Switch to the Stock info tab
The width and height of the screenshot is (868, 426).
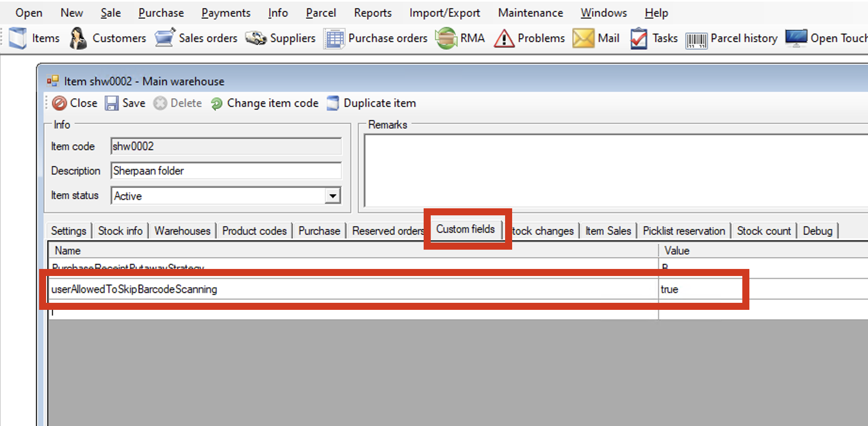120,231
